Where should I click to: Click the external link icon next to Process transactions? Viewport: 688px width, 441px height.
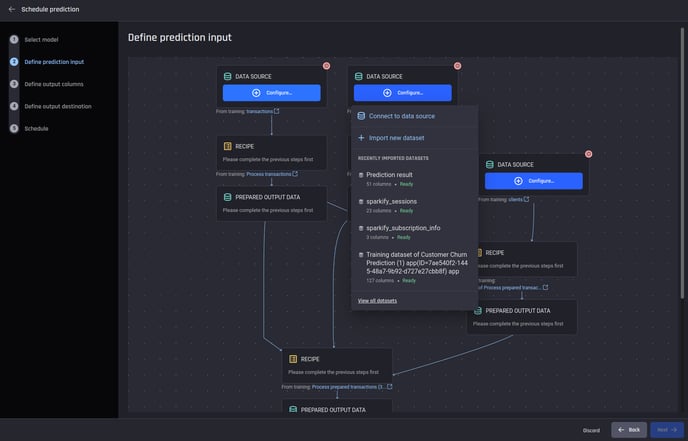[x=295, y=174]
